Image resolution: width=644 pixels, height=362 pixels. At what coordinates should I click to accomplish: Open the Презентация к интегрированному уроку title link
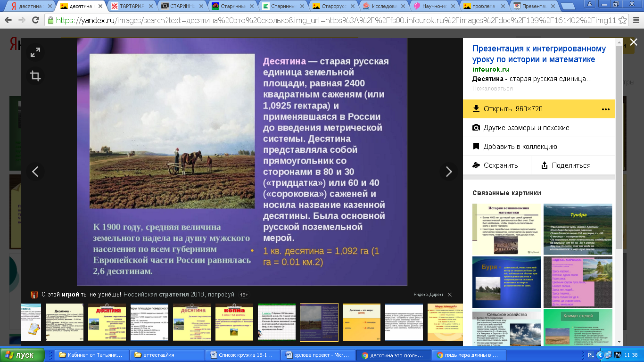pyautogui.click(x=539, y=54)
